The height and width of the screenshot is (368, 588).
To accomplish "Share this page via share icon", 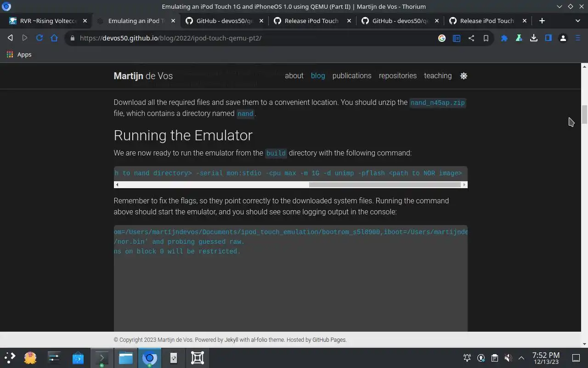I will tap(471, 38).
